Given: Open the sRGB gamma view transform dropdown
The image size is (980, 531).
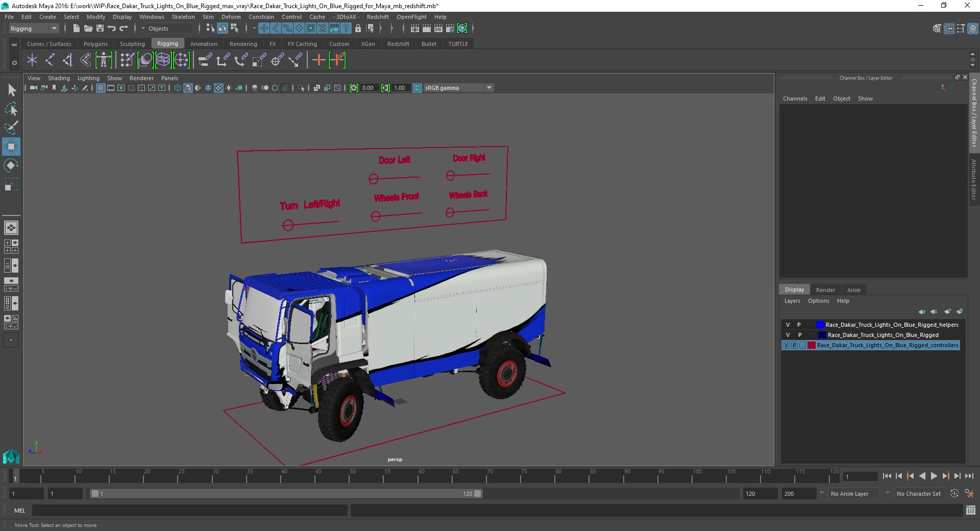Looking at the screenshot, I should 458,88.
